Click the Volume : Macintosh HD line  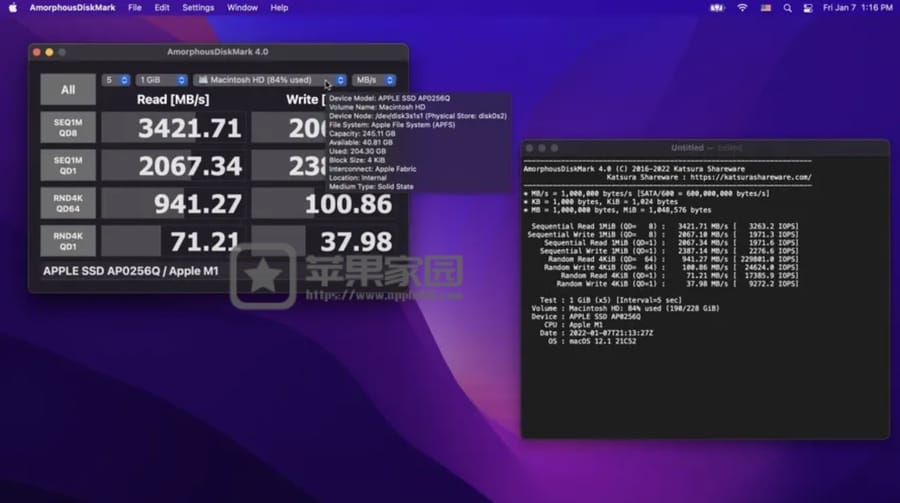click(x=625, y=308)
